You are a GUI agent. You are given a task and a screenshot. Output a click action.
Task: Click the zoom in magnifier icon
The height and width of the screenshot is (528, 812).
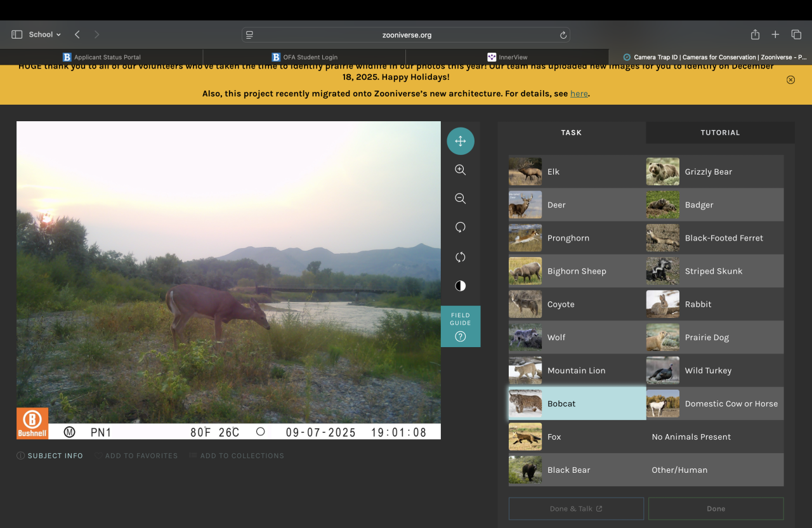(461, 170)
